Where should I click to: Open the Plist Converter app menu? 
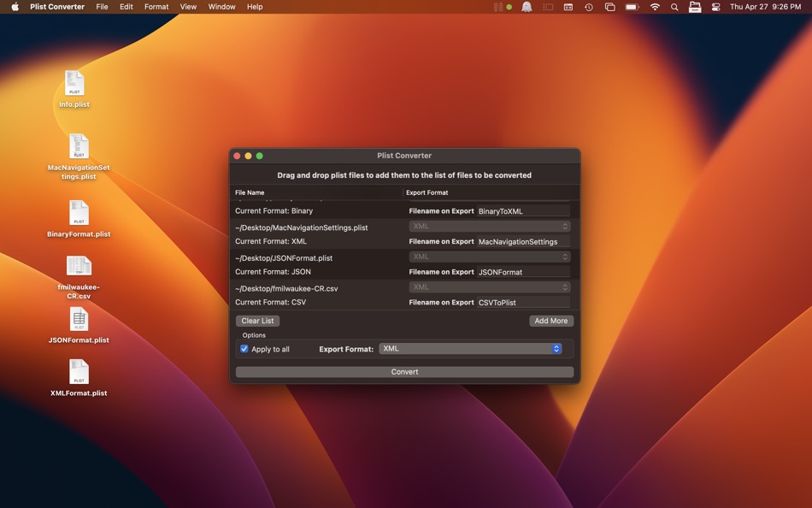(57, 7)
